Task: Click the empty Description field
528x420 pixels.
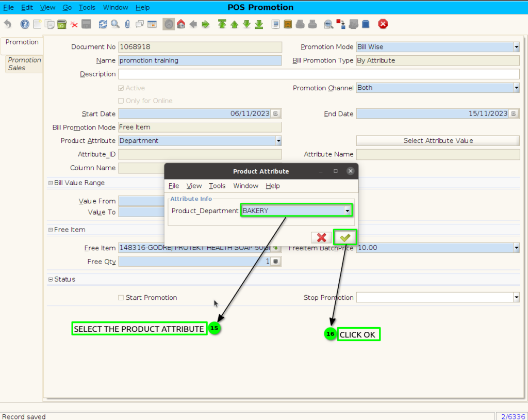Action: (319, 74)
